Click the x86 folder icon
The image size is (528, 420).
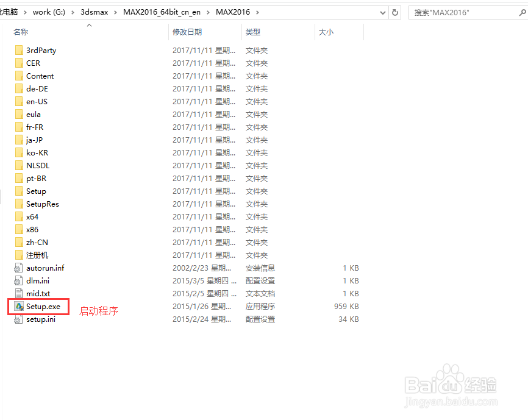coord(19,229)
